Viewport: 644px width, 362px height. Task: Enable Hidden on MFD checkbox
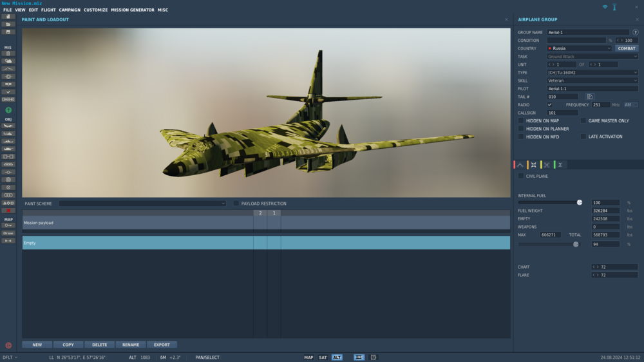coord(521,137)
